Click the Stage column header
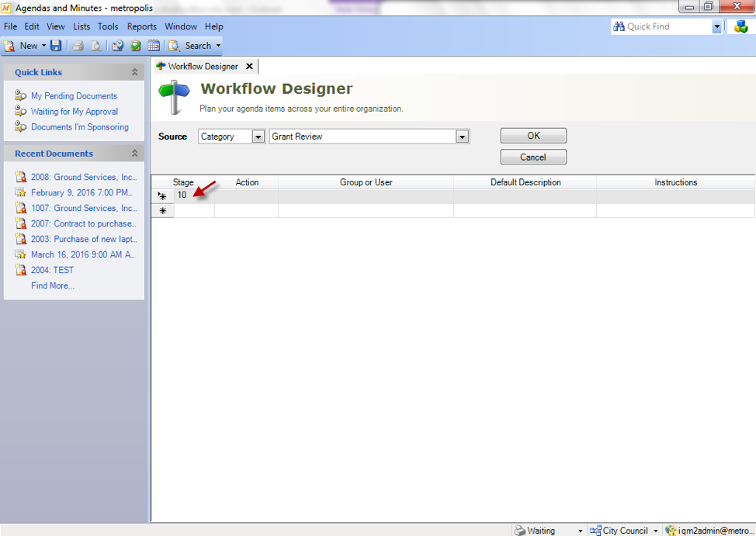This screenshot has width=756, height=536. point(183,182)
